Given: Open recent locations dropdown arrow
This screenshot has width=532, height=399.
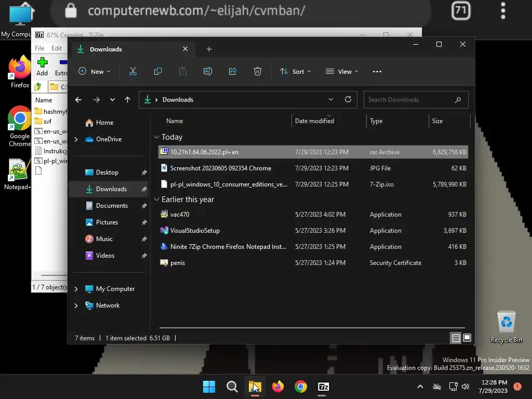Looking at the screenshot, I should tap(112, 100).
